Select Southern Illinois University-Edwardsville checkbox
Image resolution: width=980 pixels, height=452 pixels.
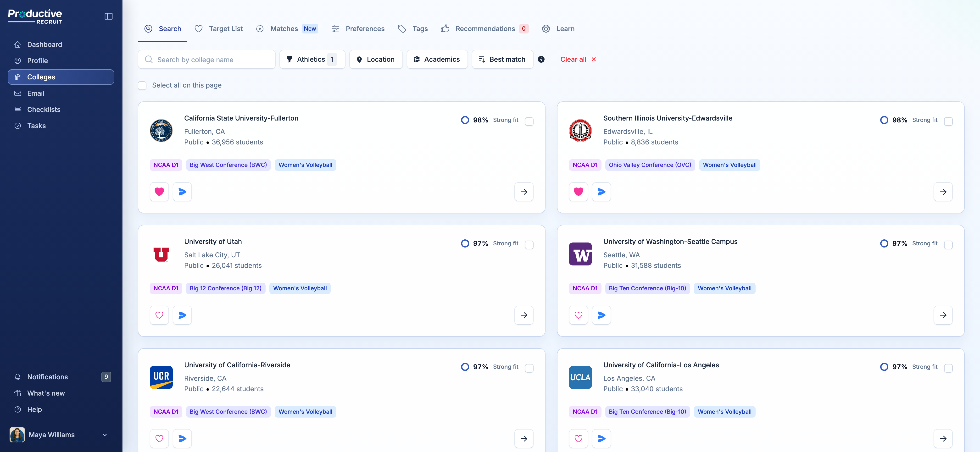pos(948,121)
